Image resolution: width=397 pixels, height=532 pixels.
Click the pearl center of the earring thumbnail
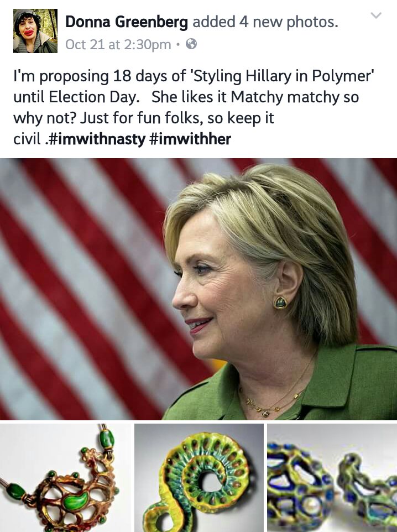(x=310, y=508)
